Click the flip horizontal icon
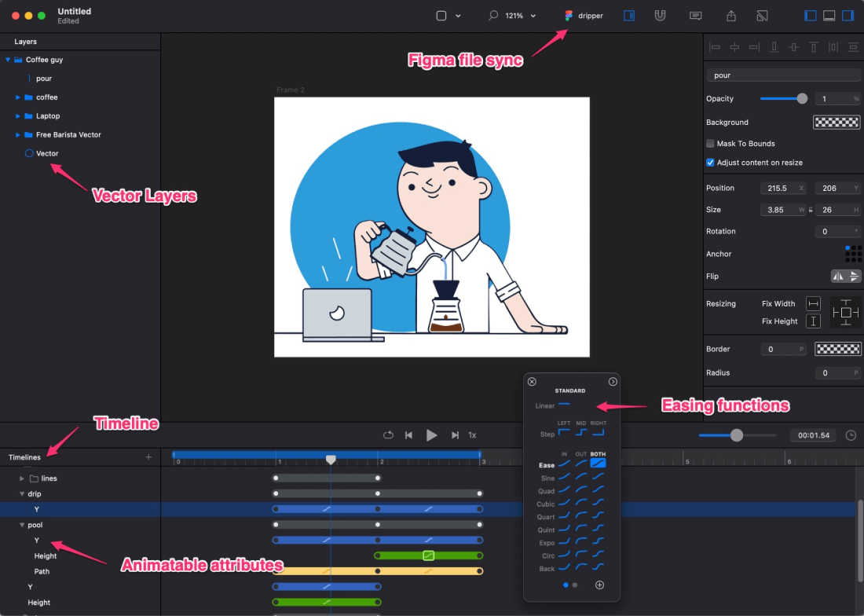Screen dimensions: 864x616 tap(838, 276)
